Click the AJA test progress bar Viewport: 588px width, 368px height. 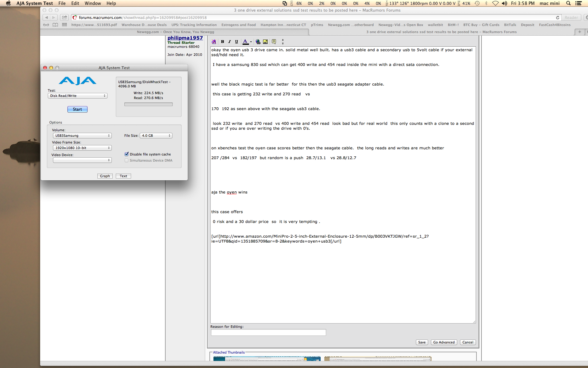(149, 104)
